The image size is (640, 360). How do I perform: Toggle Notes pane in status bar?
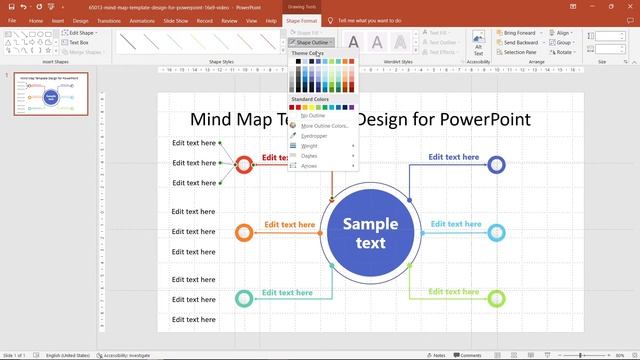pyautogui.click(x=436, y=356)
